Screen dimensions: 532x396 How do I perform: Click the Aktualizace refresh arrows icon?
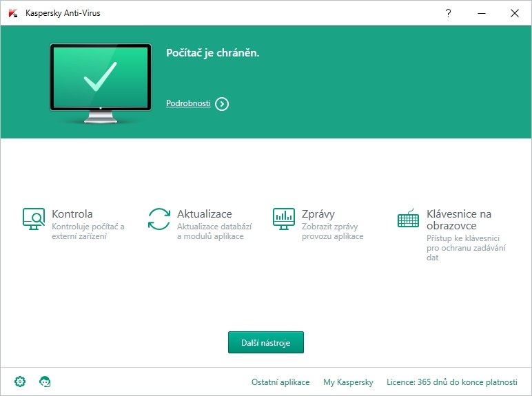pos(159,219)
